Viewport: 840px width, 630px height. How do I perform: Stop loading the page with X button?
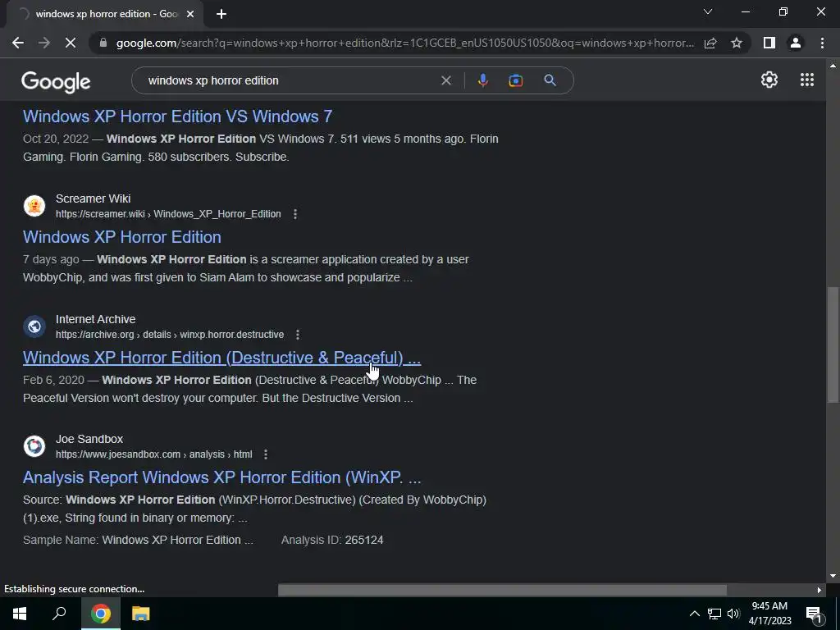(x=71, y=43)
